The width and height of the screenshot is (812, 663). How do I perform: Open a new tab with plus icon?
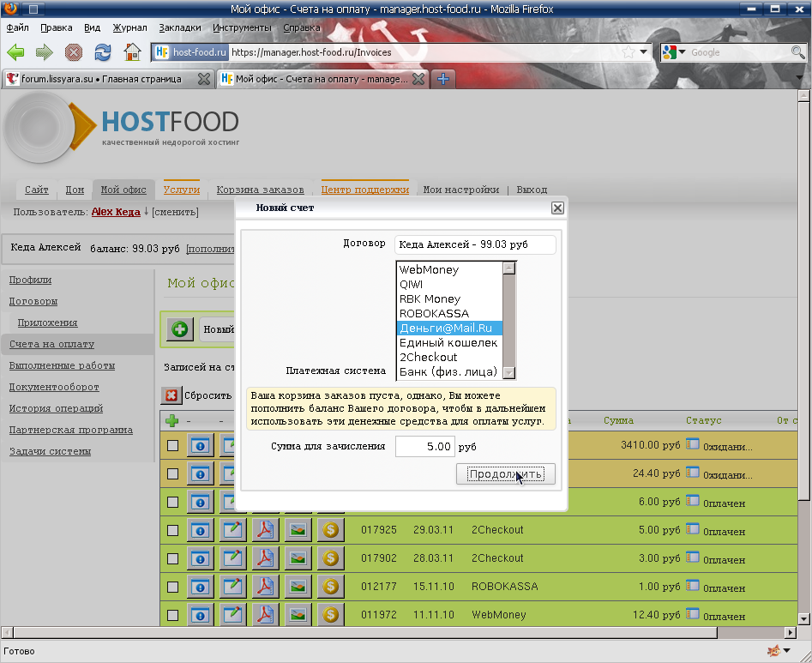(x=443, y=79)
